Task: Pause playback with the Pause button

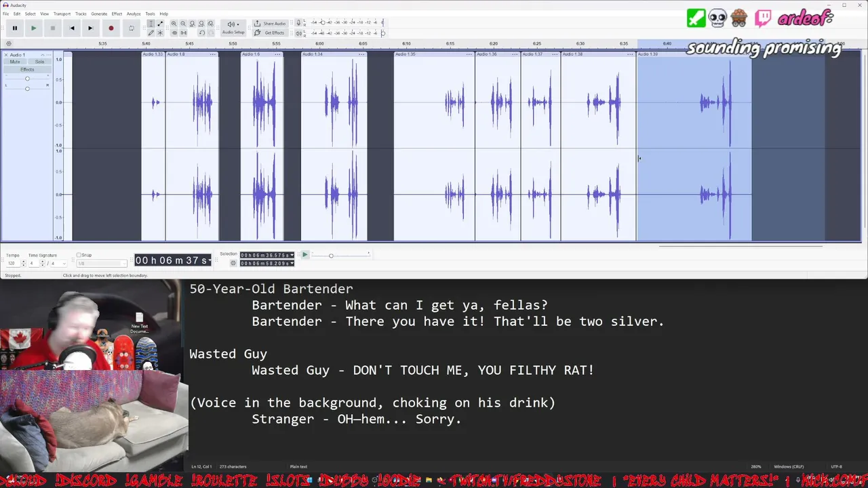Action: click(x=14, y=28)
